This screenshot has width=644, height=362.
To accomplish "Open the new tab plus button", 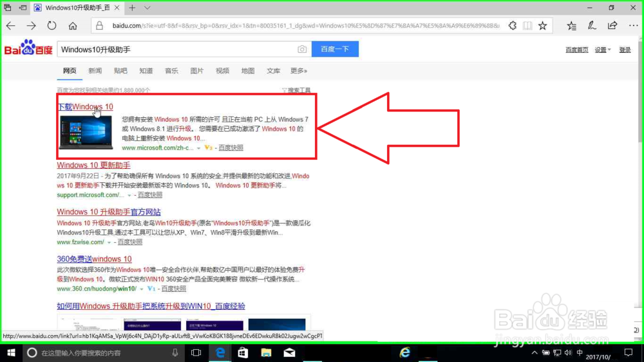I will coord(132,7).
